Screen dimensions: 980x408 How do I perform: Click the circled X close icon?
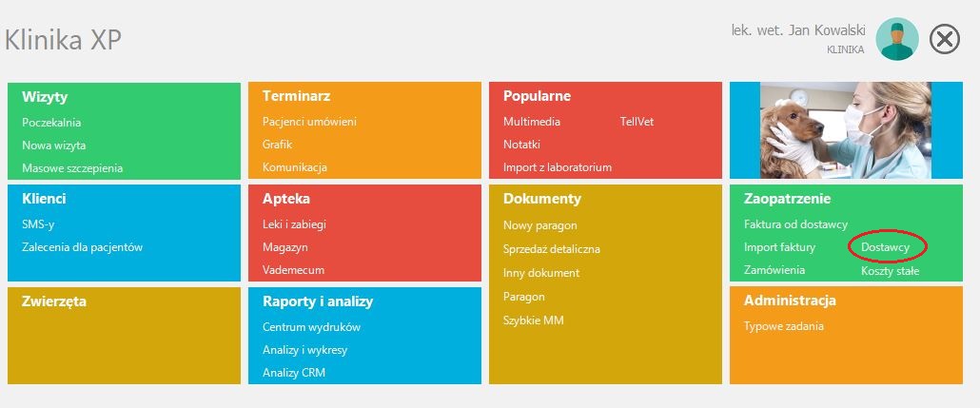[x=945, y=39]
